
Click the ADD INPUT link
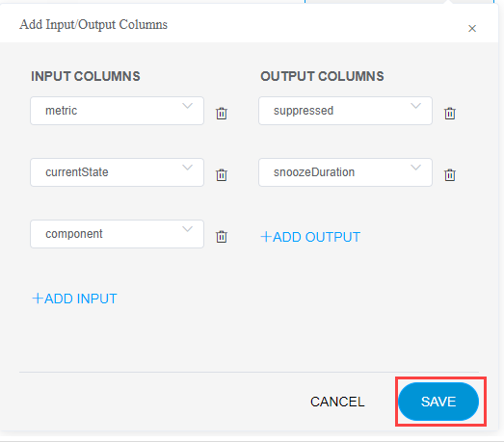pyautogui.click(x=74, y=299)
